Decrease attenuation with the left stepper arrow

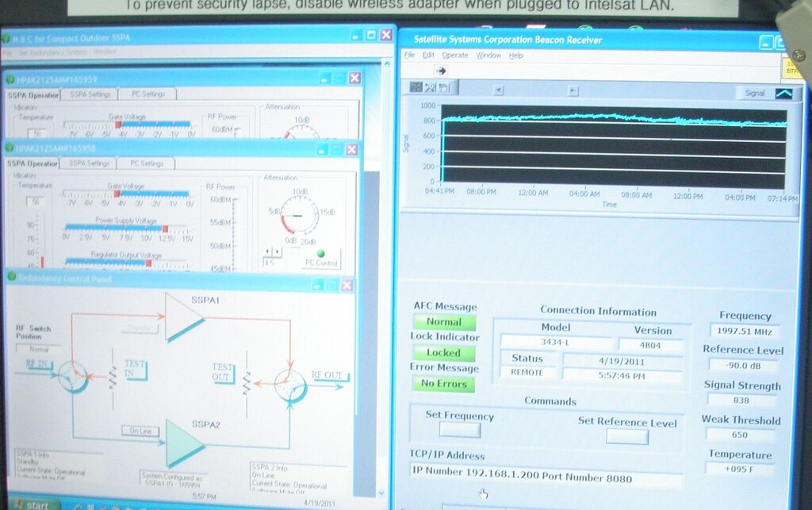click(267, 252)
